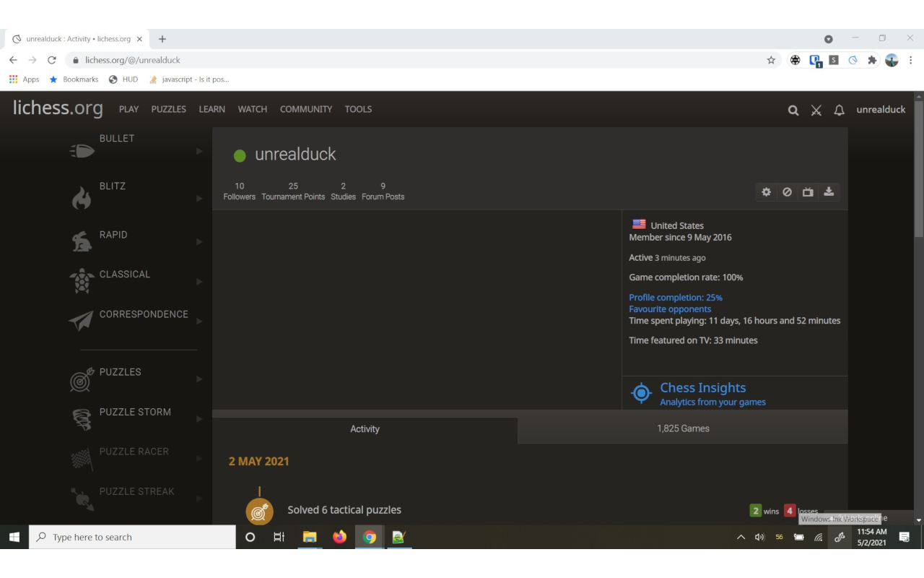The image size is (924, 578).
Task: Click the Blitz flame icon
Action: pyautogui.click(x=82, y=197)
